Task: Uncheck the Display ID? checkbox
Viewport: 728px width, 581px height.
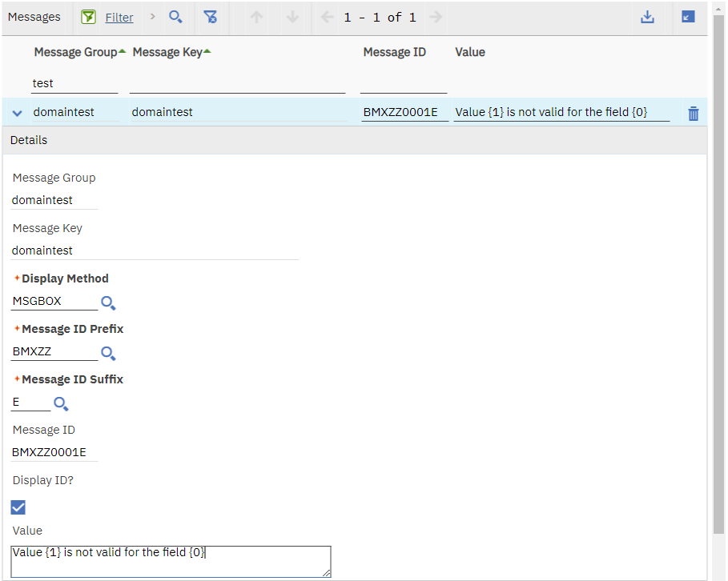Action: 18,507
